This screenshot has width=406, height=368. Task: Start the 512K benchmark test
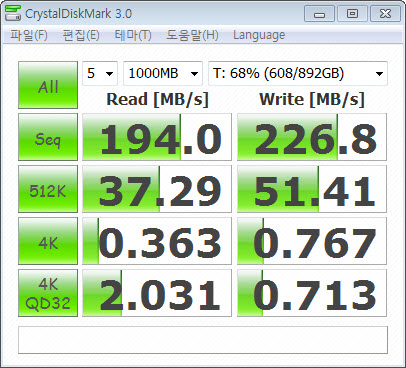coord(48,189)
